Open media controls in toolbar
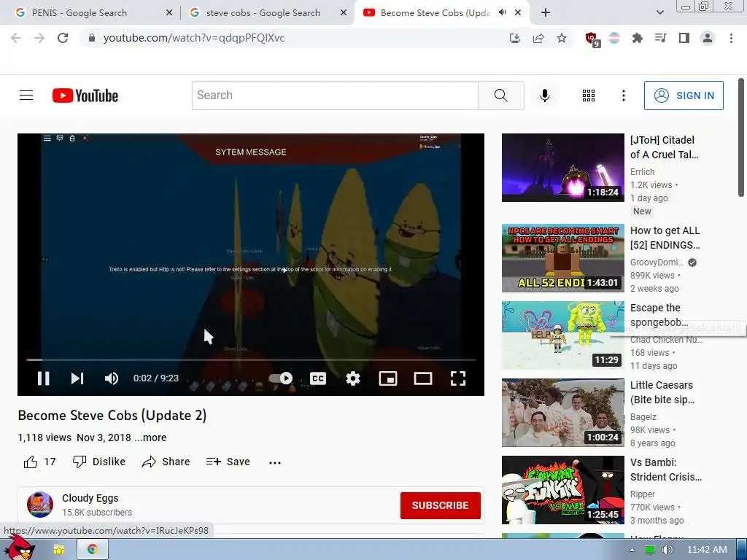 (x=661, y=38)
